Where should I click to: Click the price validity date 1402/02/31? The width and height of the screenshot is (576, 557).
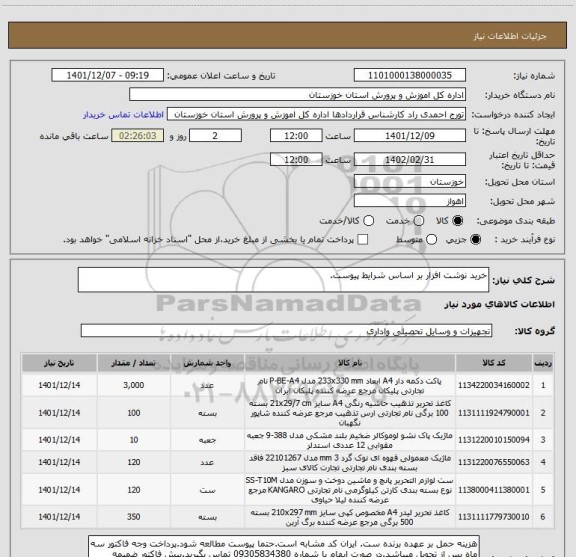(410, 159)
